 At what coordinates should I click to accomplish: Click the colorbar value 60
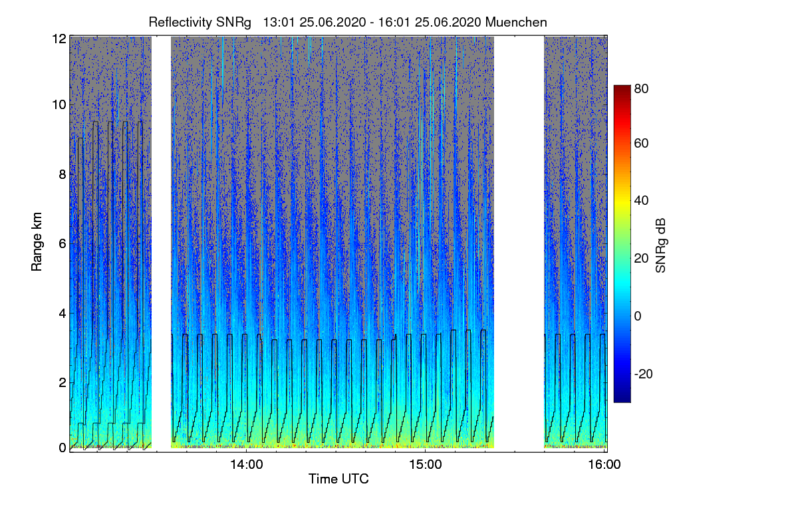641,143
